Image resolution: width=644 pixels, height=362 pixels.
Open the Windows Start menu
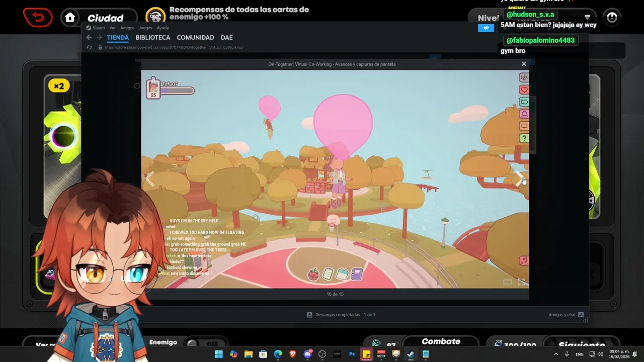click(219, 354)
